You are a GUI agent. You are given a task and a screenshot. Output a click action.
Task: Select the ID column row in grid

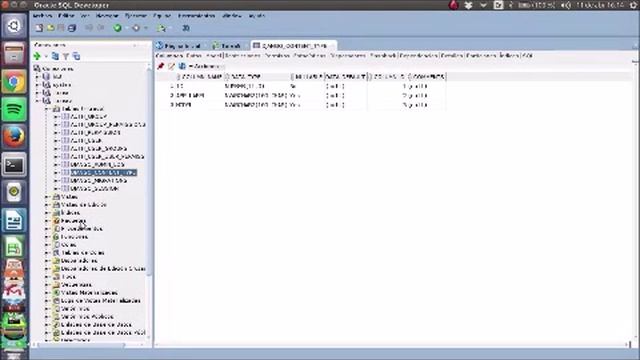click(301, 86)
